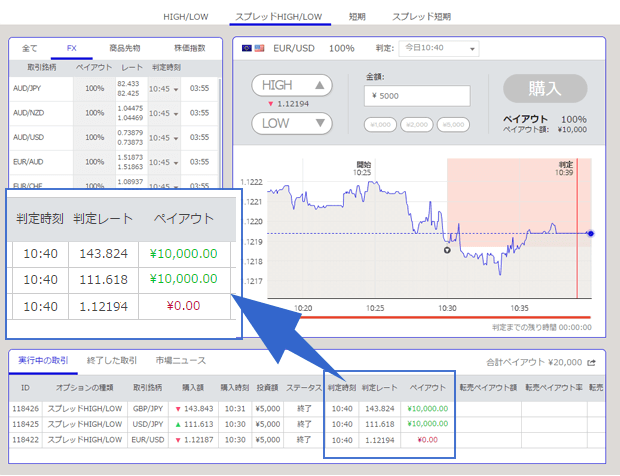The width and height of the screenshot is (620, 476).
Task: Click the レート header in instrument list
Action: pos(132,68)
